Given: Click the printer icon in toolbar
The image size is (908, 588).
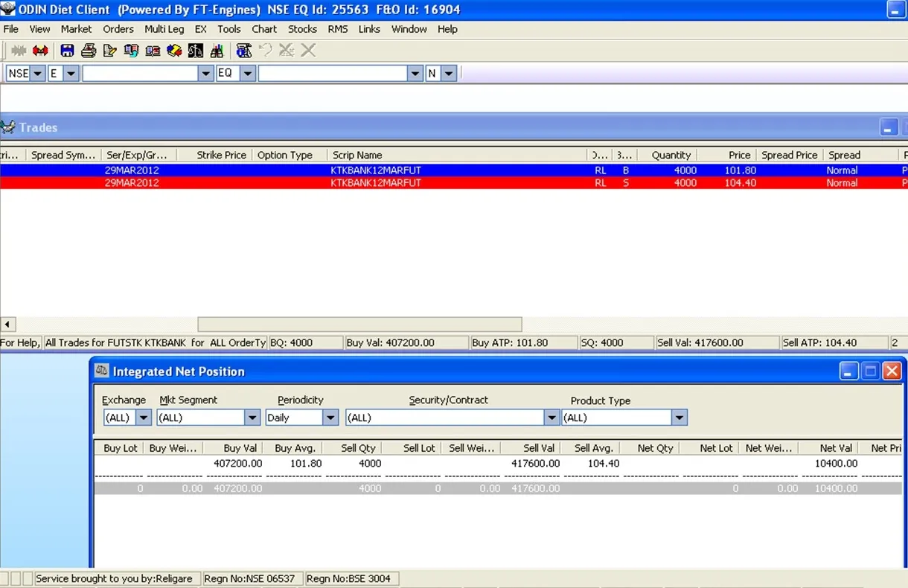Looking at the screenshot, I should click(89, 51).
